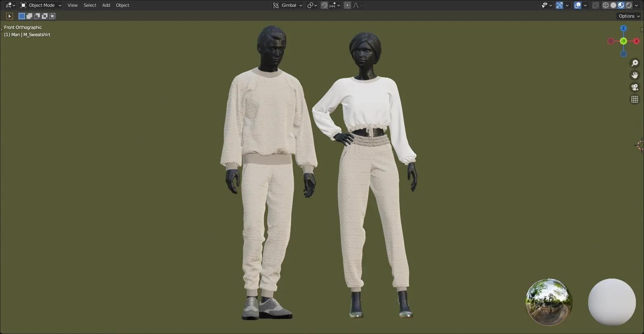Toggle viewport gizmos
Viewport: 644px width, 334px height.
(x=559, y=5)
